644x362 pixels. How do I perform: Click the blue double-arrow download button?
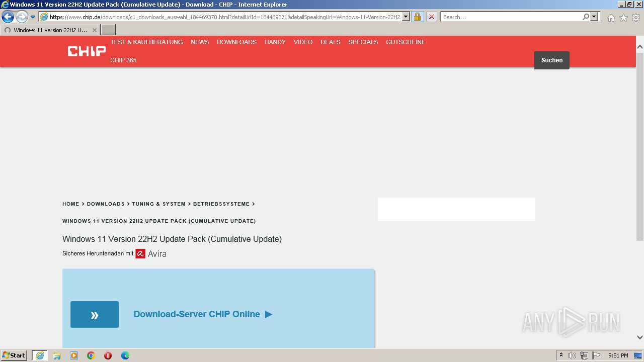(x=95, y=315)
